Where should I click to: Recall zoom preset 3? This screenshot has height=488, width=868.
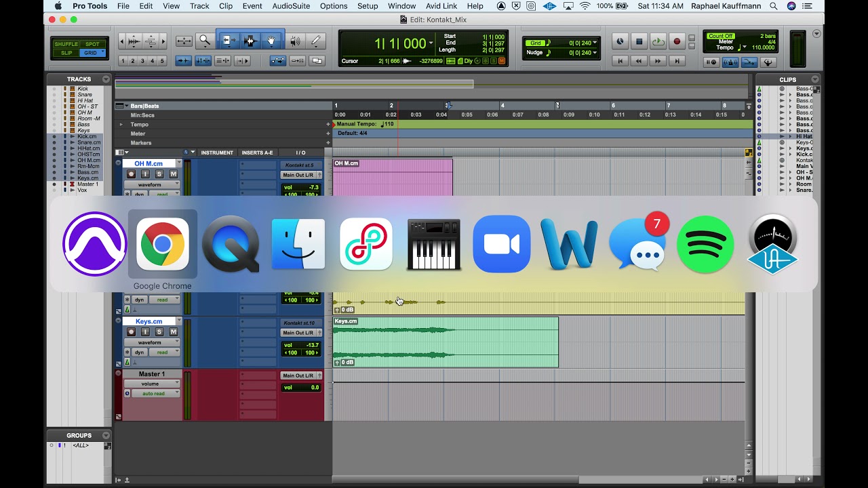tap(143, 61)
